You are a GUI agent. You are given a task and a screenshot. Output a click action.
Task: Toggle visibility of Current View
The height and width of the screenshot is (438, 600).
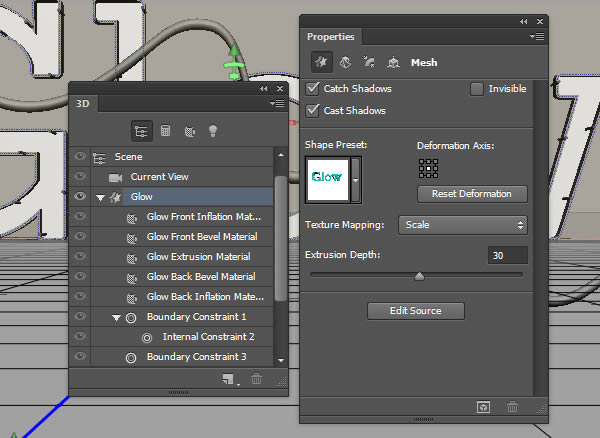[x=80, y=176]
